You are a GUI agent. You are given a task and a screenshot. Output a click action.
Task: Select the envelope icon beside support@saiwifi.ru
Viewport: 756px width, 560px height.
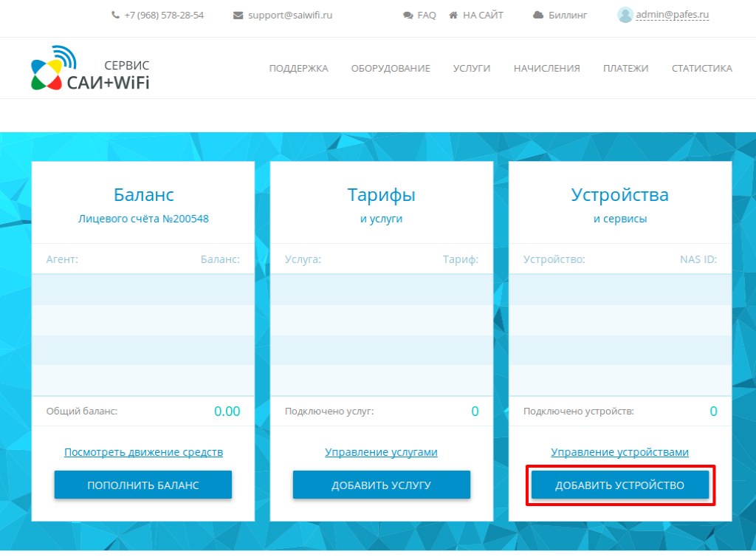point(238,14)
